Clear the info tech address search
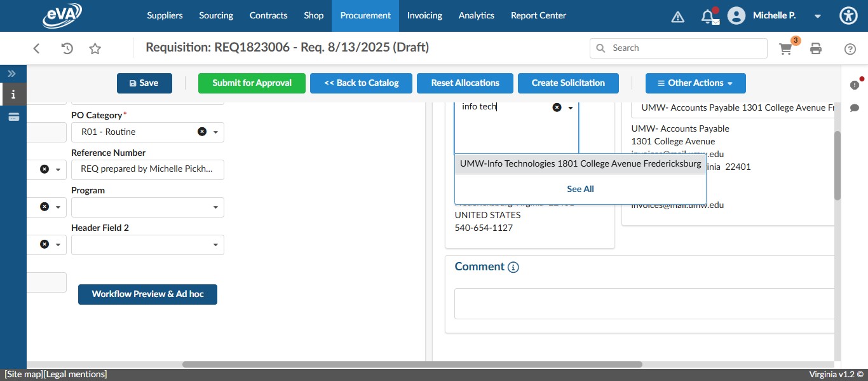Image resolution: width=868 pixels, height=381 pixels. click(x=557, y=107)
